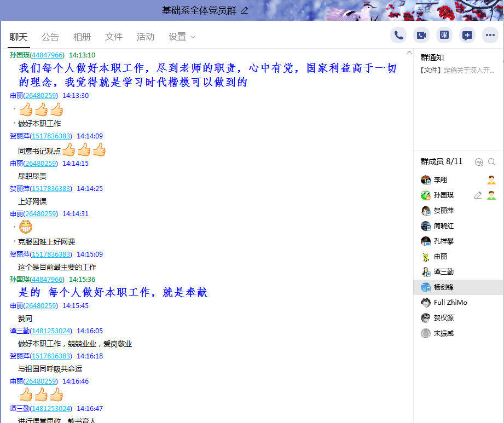The image size is (504, 423).
Task: Open 孙国瑛's QQ number link 44847966
Action: point(48,55)
